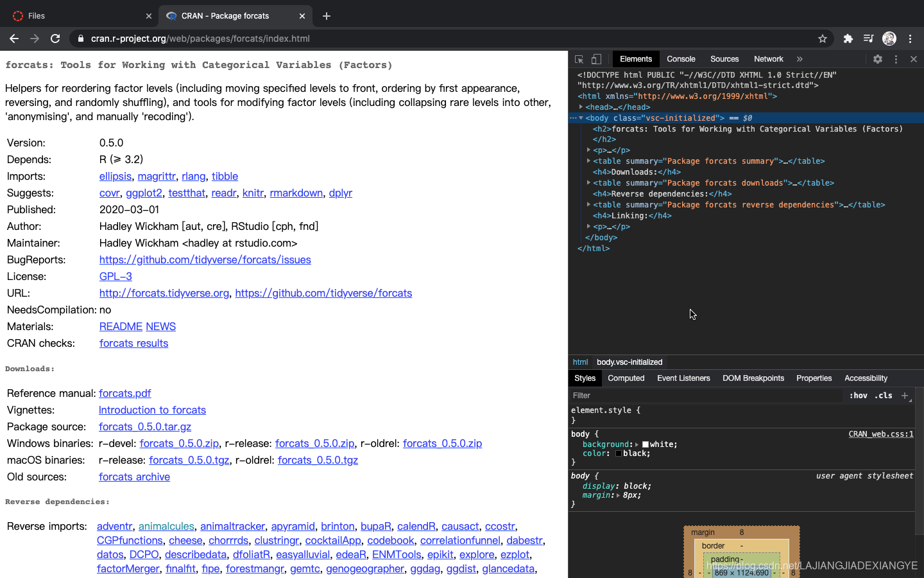Open DevTools settings gear
This screenshot has width=924, height=578.
878,59
